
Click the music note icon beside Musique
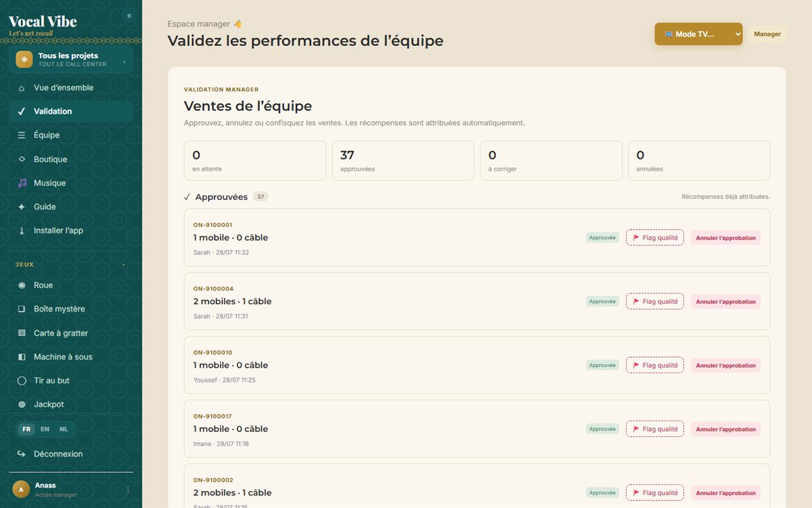tap(22, 183)
